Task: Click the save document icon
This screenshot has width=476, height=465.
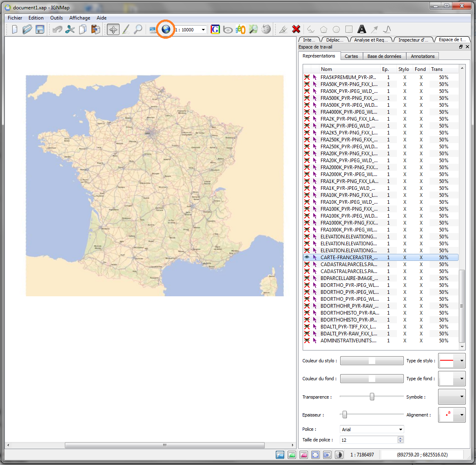Action: pos(40,29)
